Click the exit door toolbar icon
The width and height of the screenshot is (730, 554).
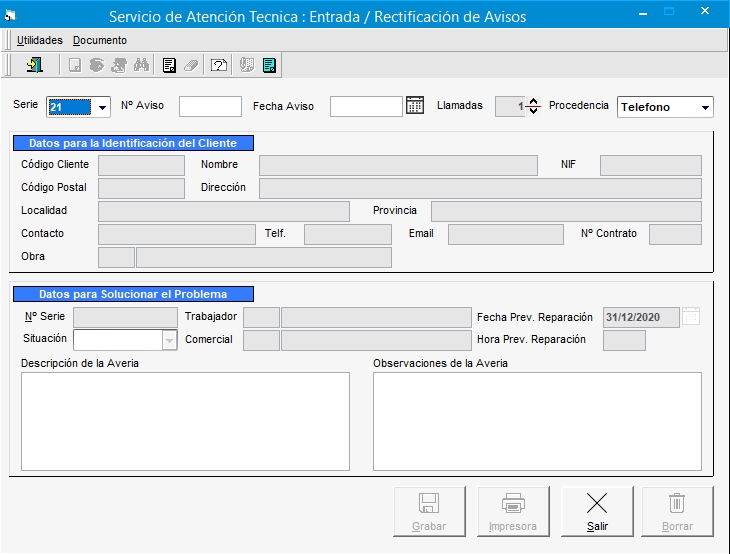[35, 65]
